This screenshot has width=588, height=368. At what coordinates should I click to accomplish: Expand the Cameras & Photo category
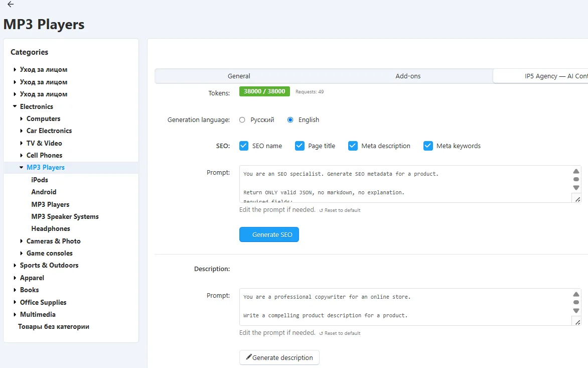pos(22,241)
